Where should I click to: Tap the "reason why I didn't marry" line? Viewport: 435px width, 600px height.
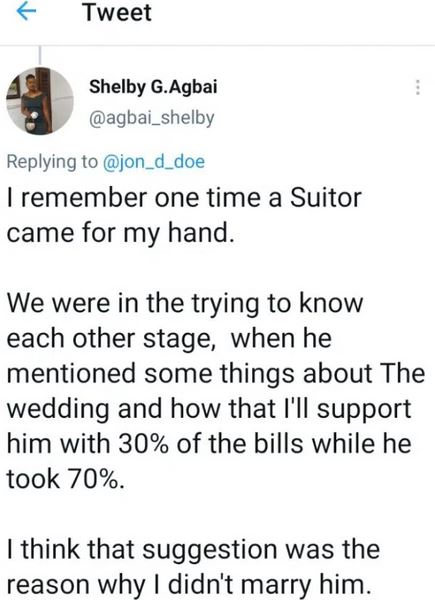click(x=189, y=585)
